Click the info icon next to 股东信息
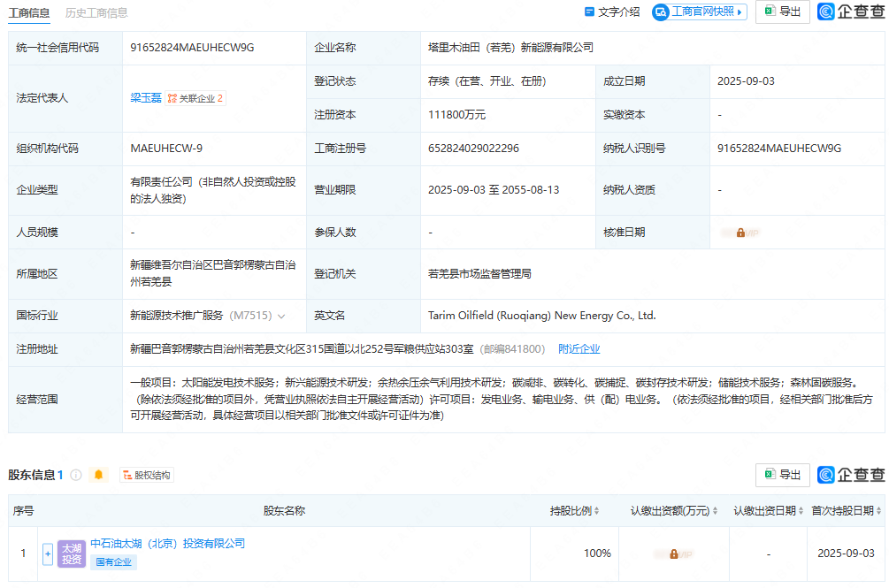Screen dimensions: 889x588 pyautogui.click(x=76, y=475)
